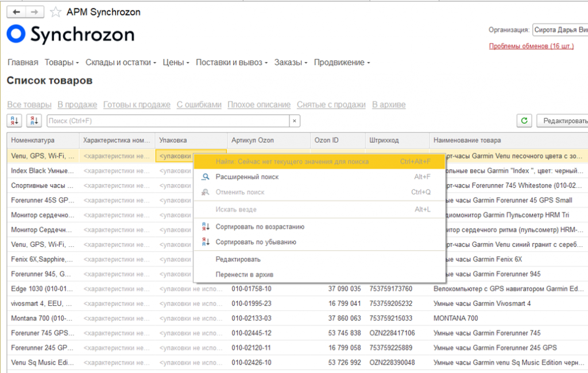Click the icon beside Сортировать по возрастанию
Viewport: 588px width, 373px height.
[x=206, y=227]
